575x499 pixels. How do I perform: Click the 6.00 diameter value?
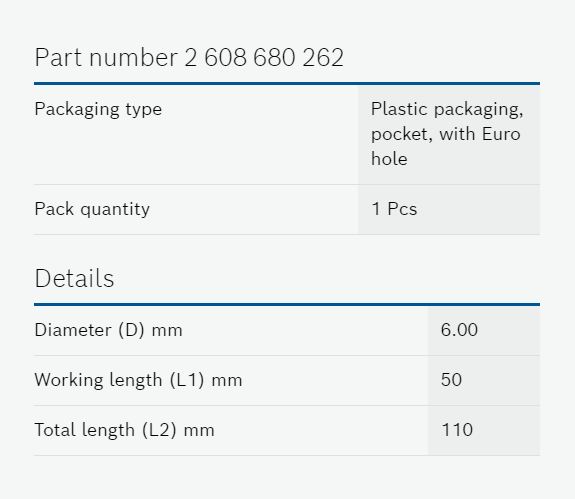pyautogui.click(x=459, y=330)
